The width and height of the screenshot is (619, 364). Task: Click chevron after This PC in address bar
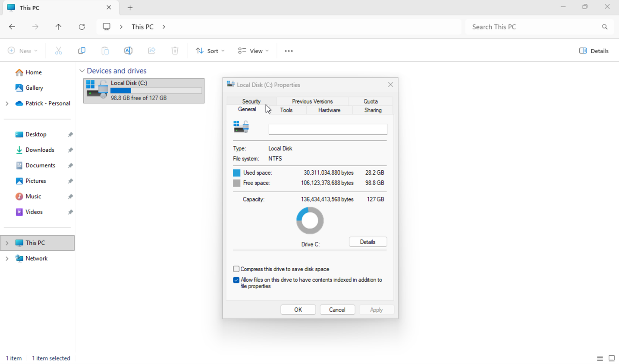(164, 27)
